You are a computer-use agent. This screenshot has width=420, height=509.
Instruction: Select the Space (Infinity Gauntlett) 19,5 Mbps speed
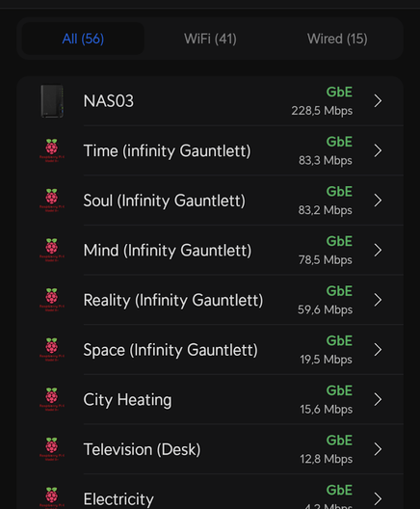tap(326, 360)
